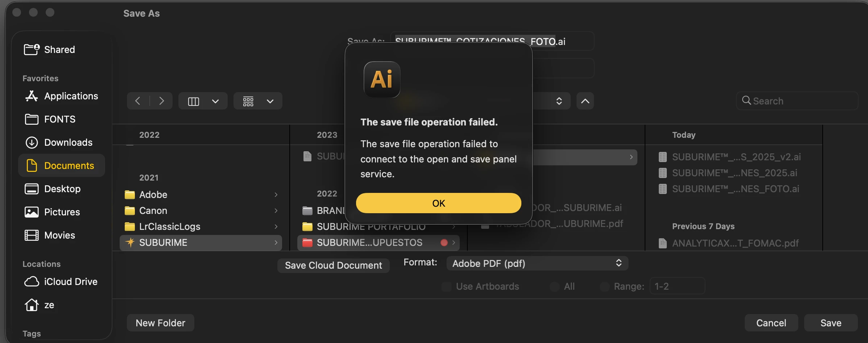Expand the Adobe folder chevron
The width and height of the screenshot is (868, 343).
[x=276, y=195]
